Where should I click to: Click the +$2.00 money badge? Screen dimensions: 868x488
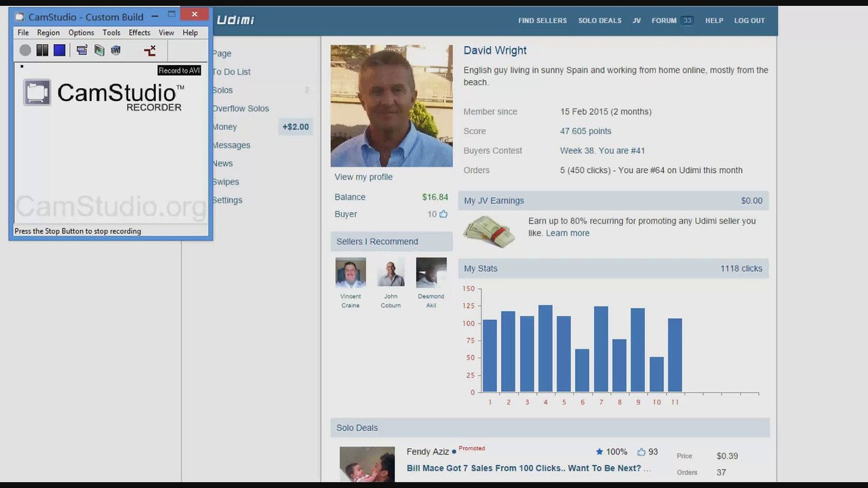[x=296, y=127]
